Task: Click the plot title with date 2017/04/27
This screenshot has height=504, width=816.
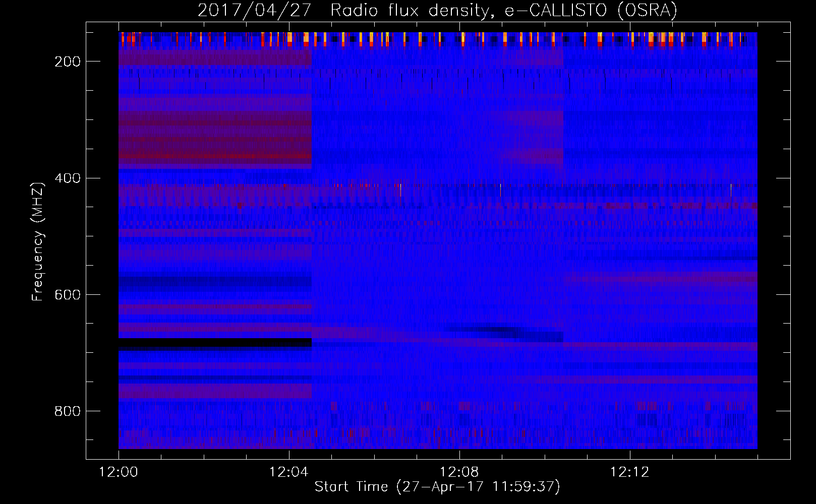Action: (x=437, y=11)
